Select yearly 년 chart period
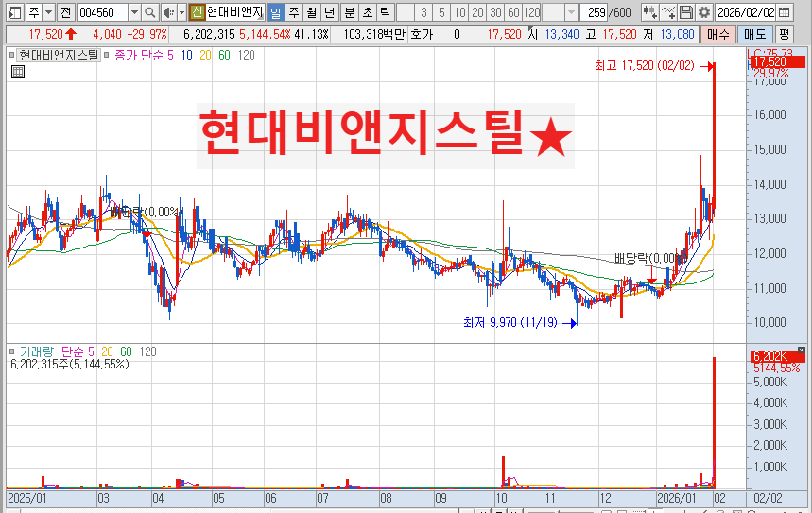This screenshot has width=812, height=513. pos(329,12)
